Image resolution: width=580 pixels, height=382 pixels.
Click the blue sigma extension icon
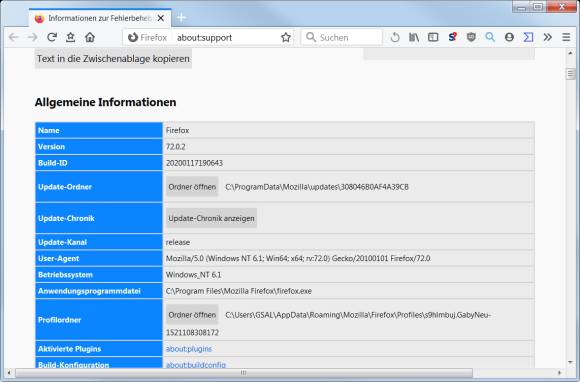(528, 37)
